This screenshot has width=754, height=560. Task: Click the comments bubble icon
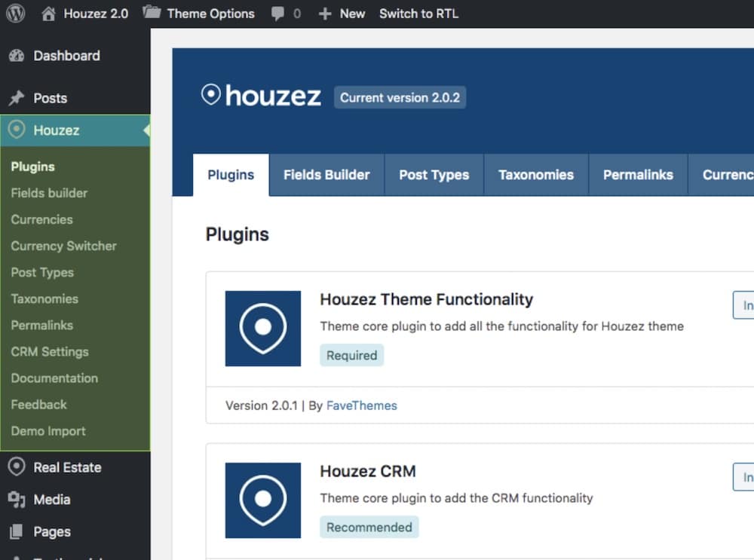pos(278,14)
